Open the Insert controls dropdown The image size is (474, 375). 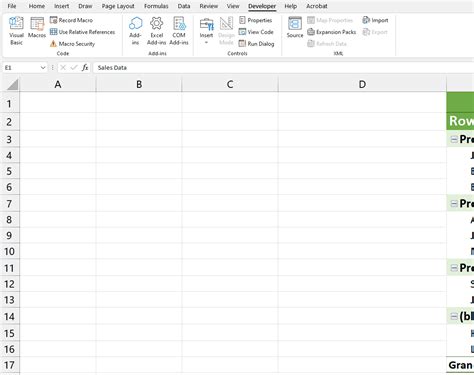point(206,31)
